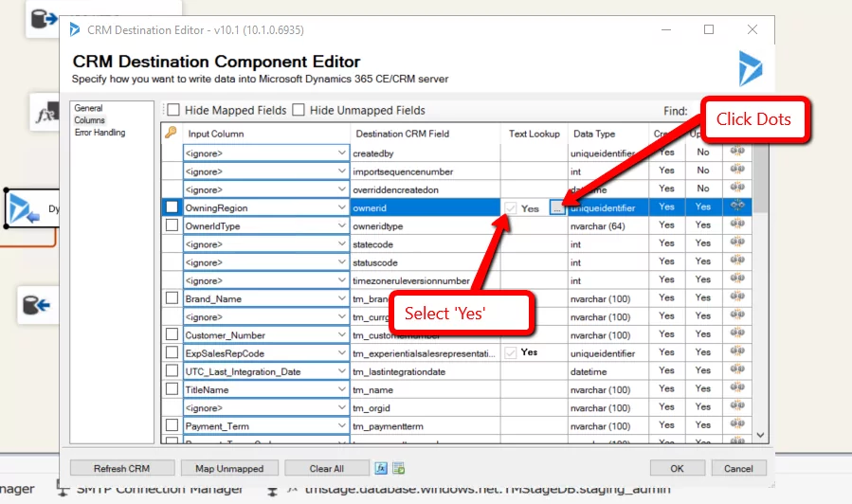Open field settings icon for timezoneruleversionnumber row

click(737, 279)
